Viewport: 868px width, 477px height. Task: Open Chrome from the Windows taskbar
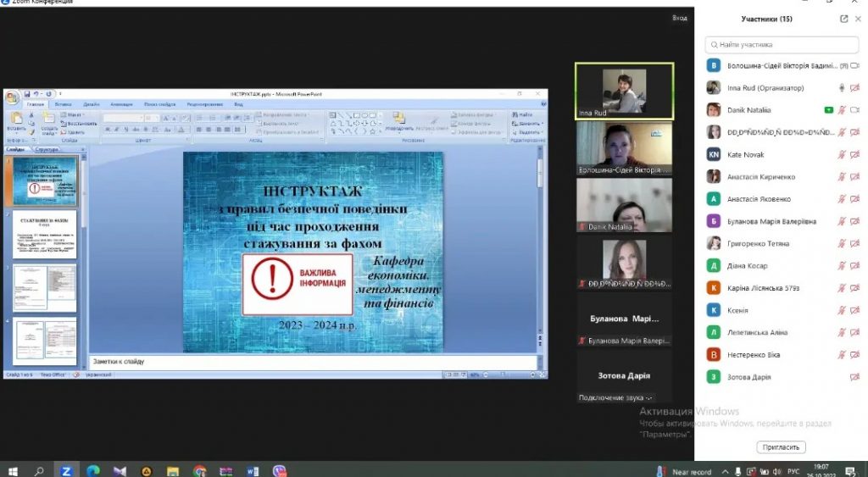pos(199,470)
